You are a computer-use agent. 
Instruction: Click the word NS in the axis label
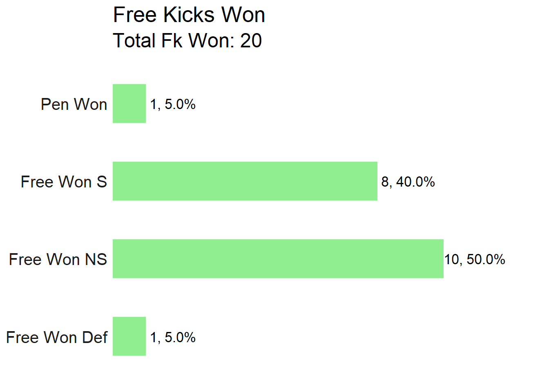point(96,260)
